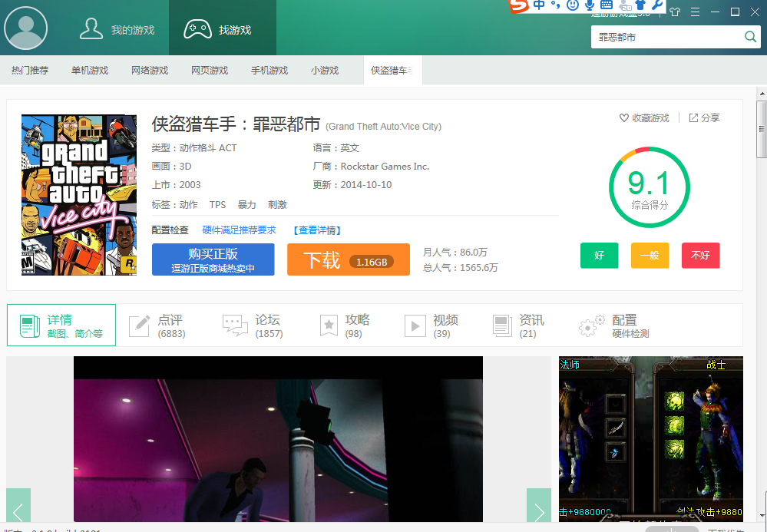Screen dimensions: 767x532
Task: Click the search field containing 罪恶都市
Action: (664, 37)
